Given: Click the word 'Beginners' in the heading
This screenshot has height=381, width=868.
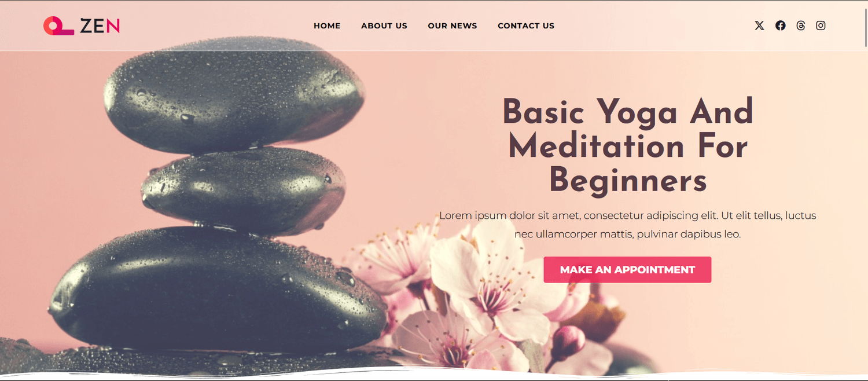Looking at the screenshot, I should [x=628, y=181].
